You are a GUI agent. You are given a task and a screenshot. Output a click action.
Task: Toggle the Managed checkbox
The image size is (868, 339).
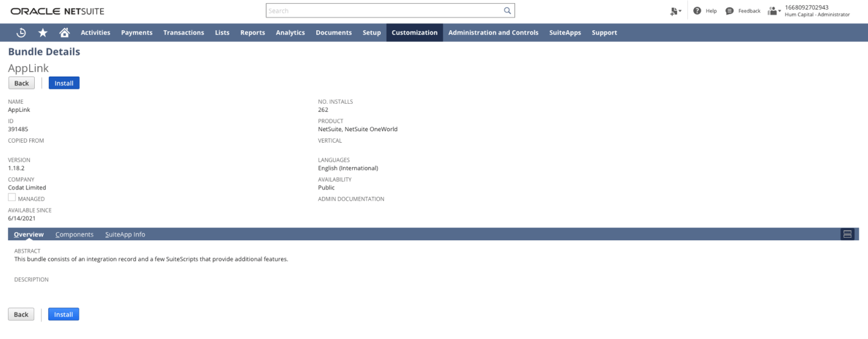(x=12, y=197)
